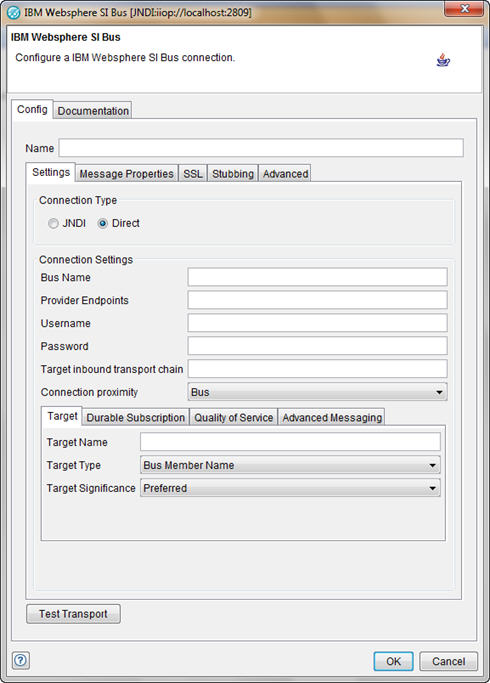This screenshot has width=490, height=683.
Task: Open the SSL tab
Action: [x=193, y=174]
